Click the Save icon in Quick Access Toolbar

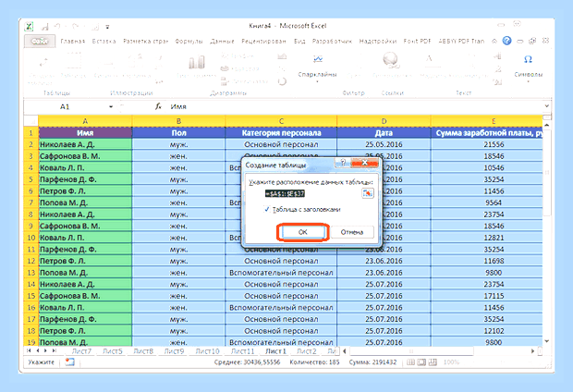pos(44,27)
